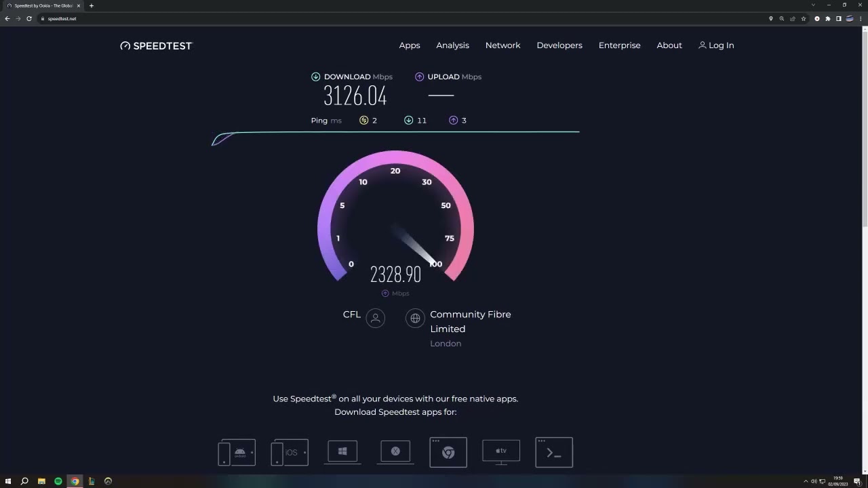Viewport: 868px width, 488px height.
Task: Open the Apple TV app download icon
Action: pyautogui.click(x=501, y=452)
